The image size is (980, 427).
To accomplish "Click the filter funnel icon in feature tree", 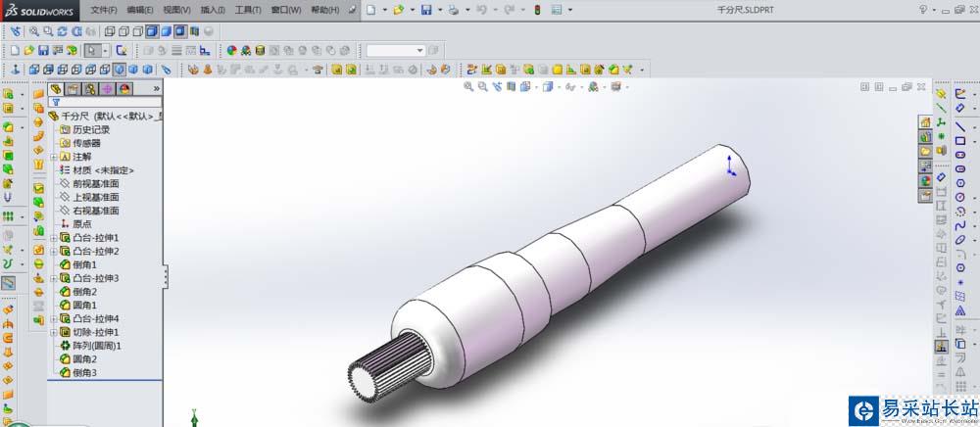I will [x=56, y=102].
